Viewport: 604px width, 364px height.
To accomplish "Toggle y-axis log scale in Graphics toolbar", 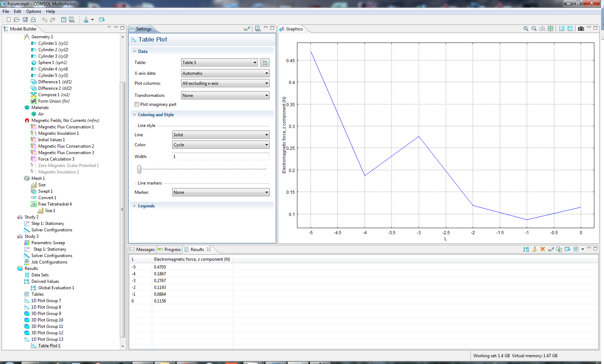I will [570, 29].
